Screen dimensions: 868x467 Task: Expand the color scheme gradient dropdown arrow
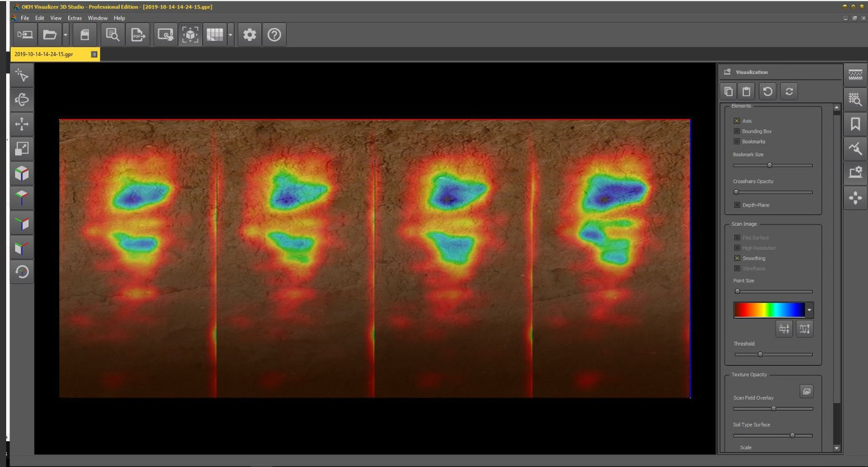pos(809,310)
